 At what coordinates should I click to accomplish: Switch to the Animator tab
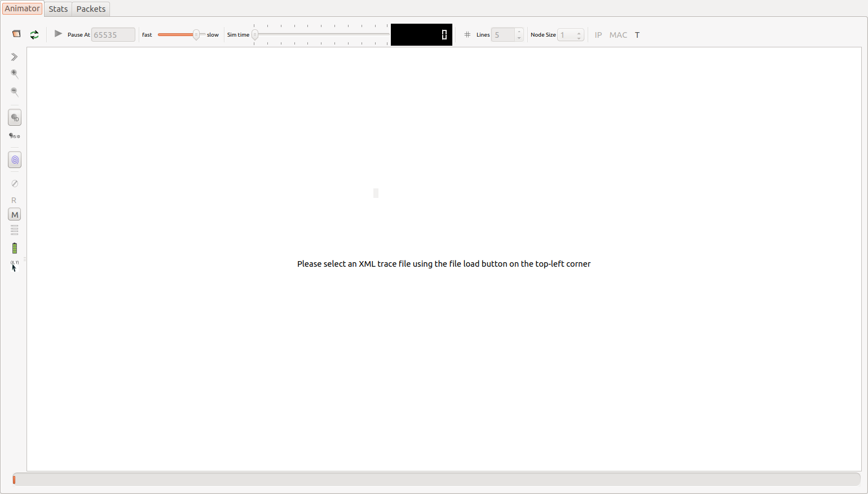pos(23,8)
